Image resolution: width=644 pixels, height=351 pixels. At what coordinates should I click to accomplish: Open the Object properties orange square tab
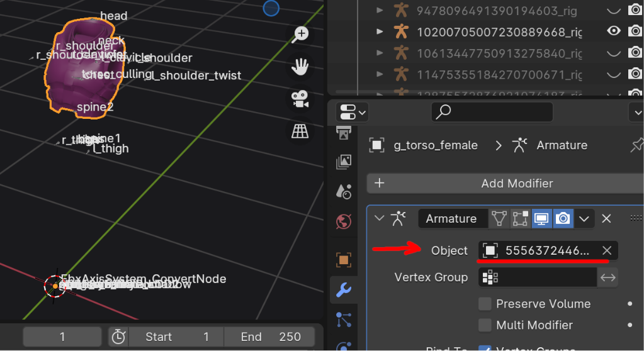[344, 259]
